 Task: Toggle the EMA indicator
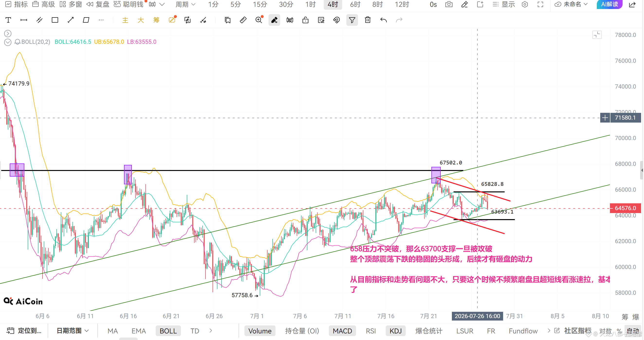tap(139, 331)
